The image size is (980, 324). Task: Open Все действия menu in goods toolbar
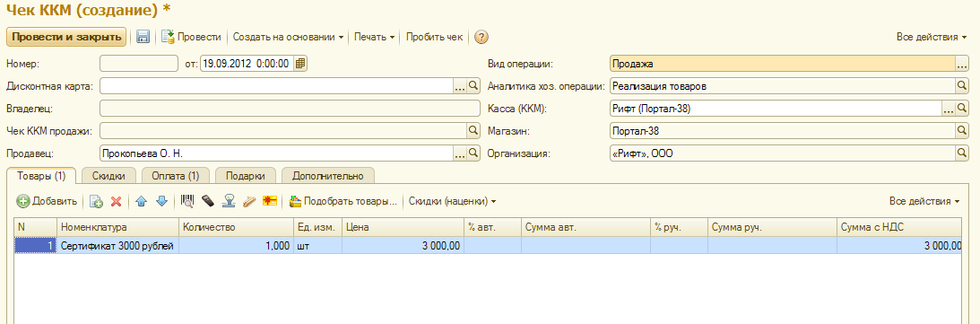click(924, 201)
